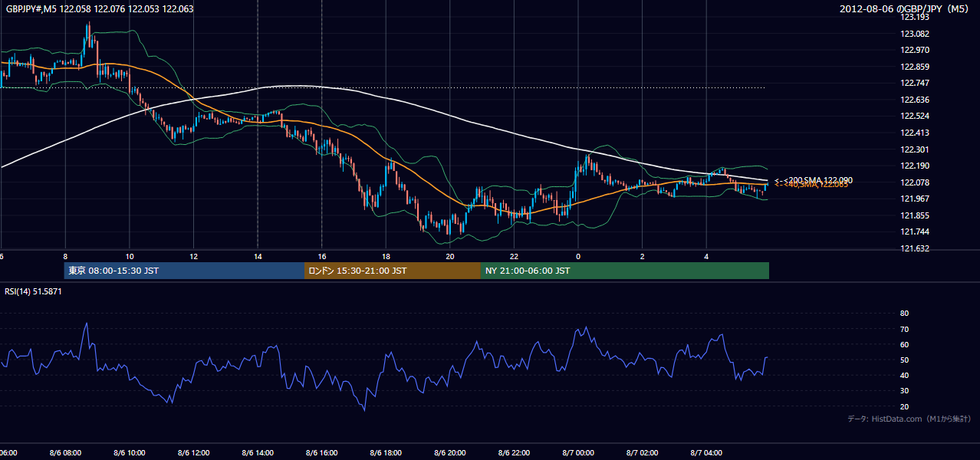980x460 pixels.
Task: Click price axis label 121.855
Action: (914, 215)
